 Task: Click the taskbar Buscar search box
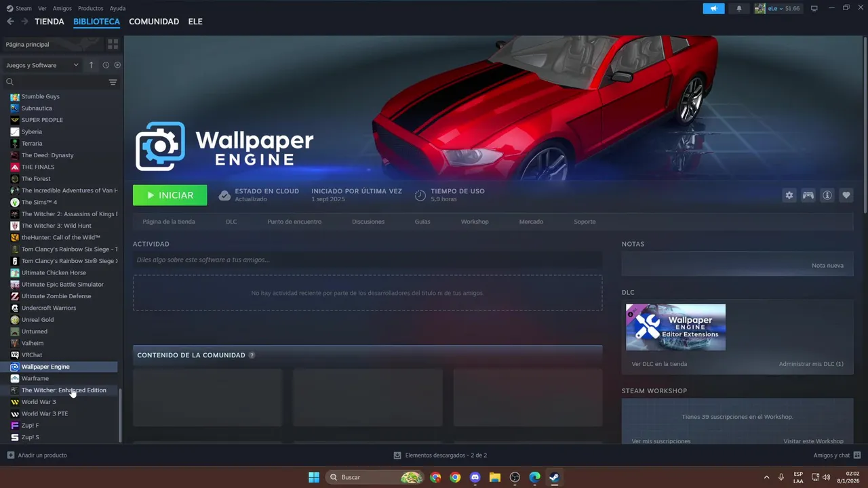click(x=376, y=477)
